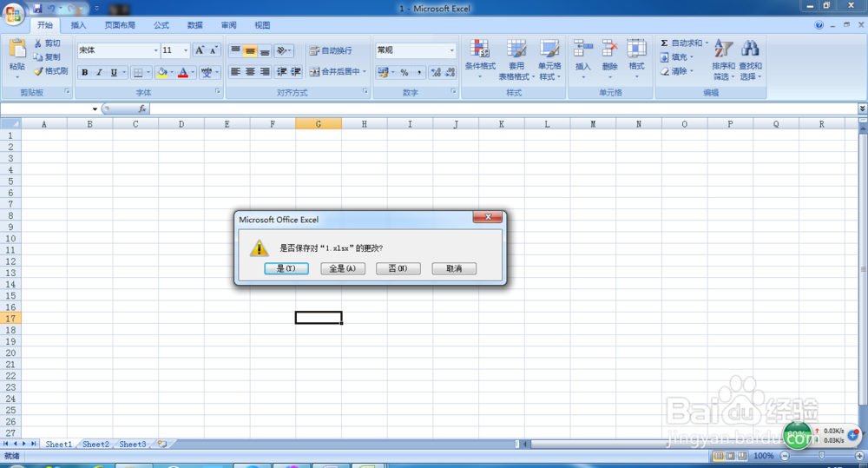Click the Cut (剪切) icon
The height and width of the screenshot is (468, 868).
point(38,43)
